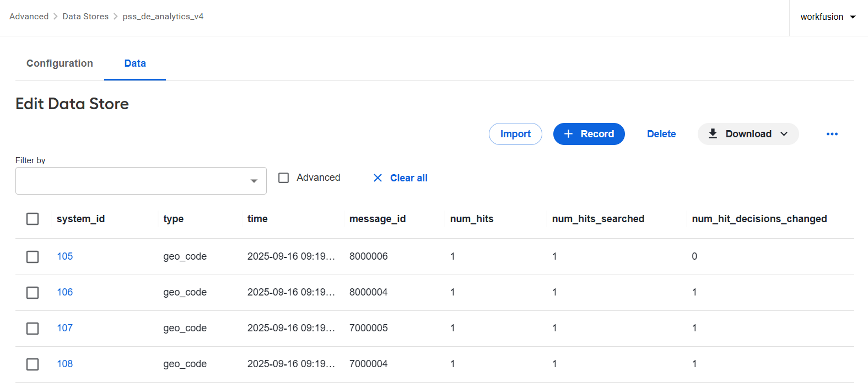The width and height of the screenshot is (868, 387).
Task: Expand the Download options dropdown
Action: [748, 134]
